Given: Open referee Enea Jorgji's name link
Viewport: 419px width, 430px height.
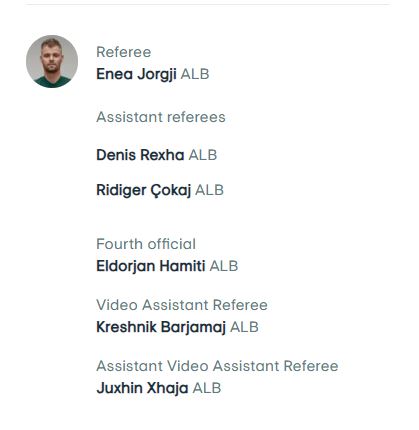Looking at the screenshot, I should (x=136, y=74).
